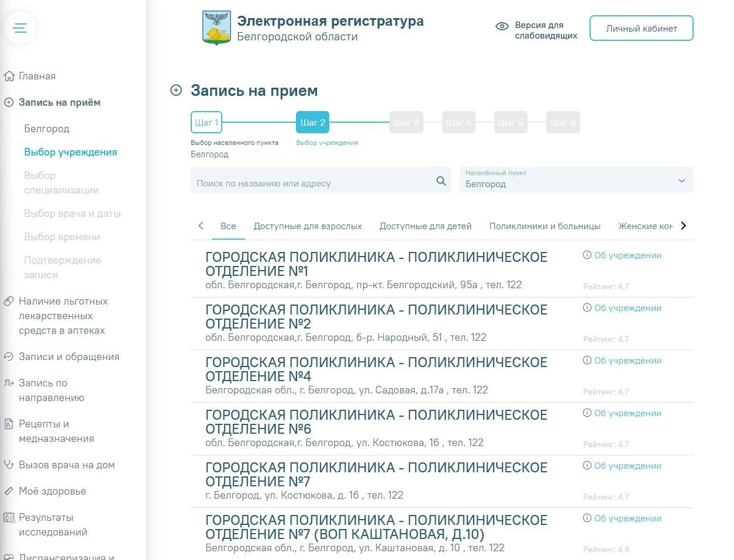Viewport: 734px width, 560px height.
Task: Select ГОРОДСКАЯ ПОЛИКЛИНИКА ОТДЕЛЕНИЕ №4
Action: click(376, 369)
